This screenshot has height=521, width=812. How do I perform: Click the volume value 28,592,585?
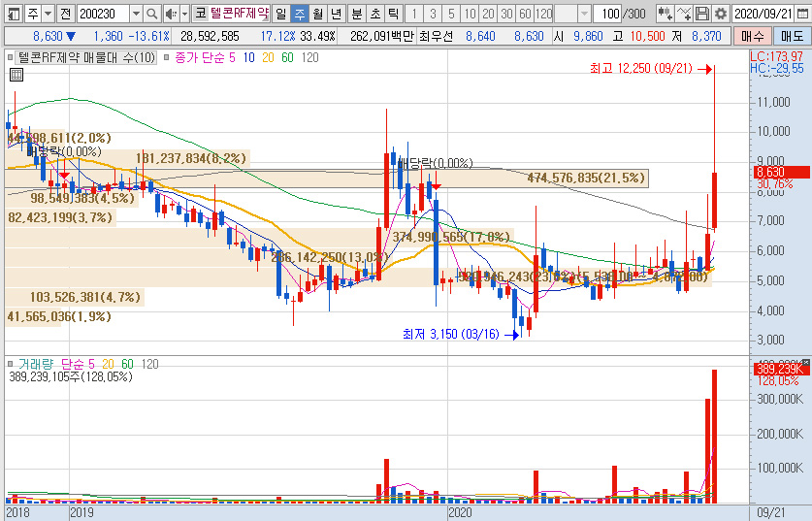click(x=210, y=36)
